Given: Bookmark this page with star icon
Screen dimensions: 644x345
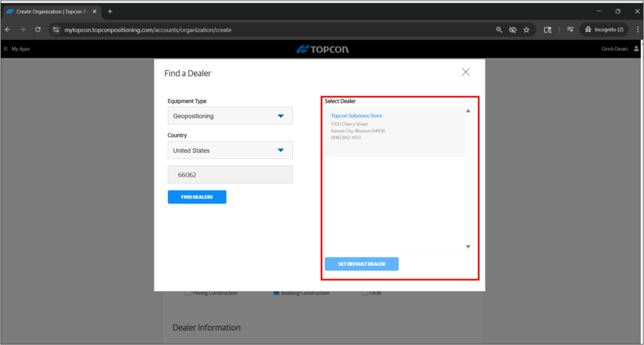Looking at the screenshot, I should click(x=526, y=30).
